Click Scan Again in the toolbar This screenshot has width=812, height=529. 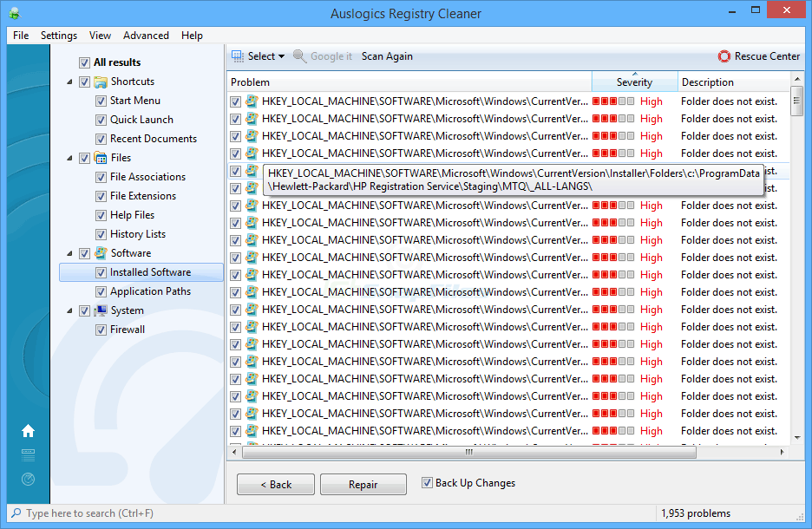tap(387, 56)
